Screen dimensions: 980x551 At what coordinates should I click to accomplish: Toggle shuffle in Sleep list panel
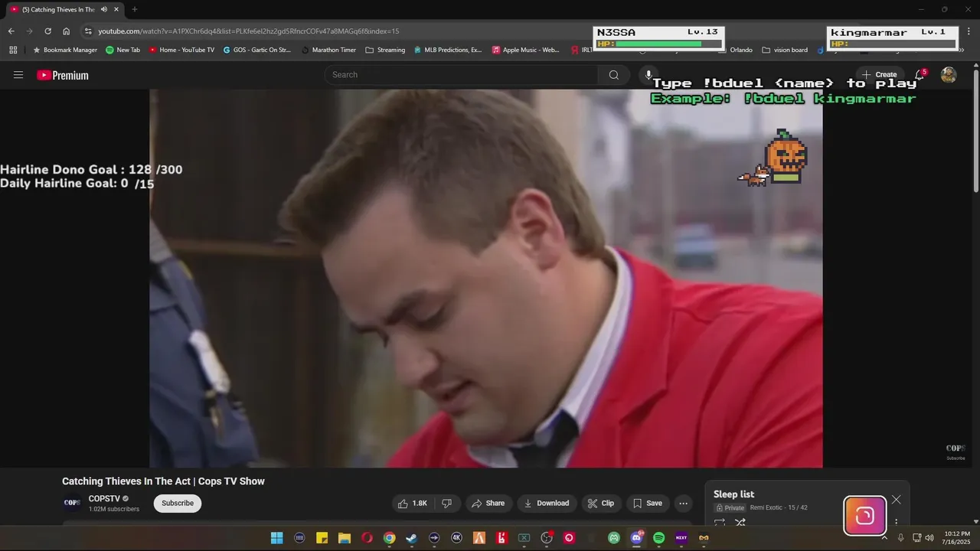click(740, 523)
